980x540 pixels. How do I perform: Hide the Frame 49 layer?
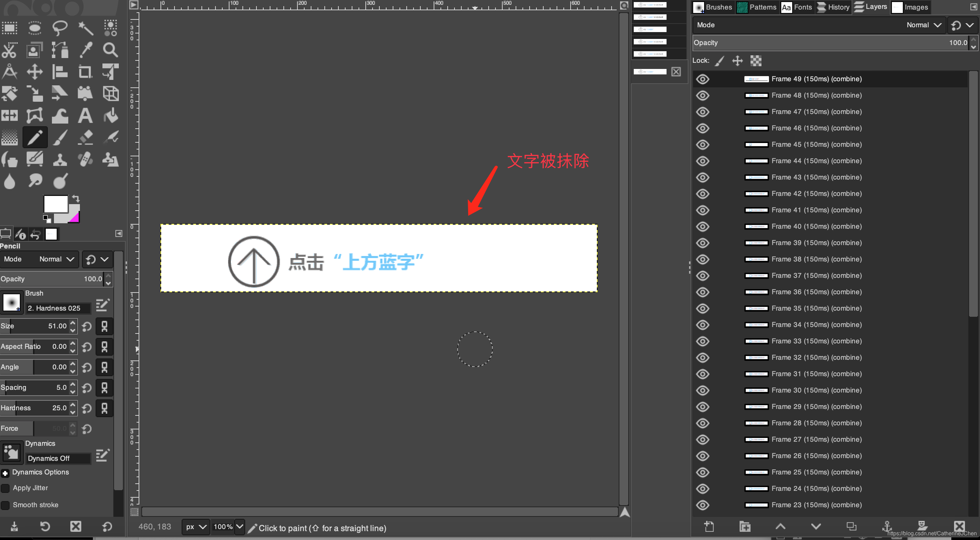coord(703,79)
